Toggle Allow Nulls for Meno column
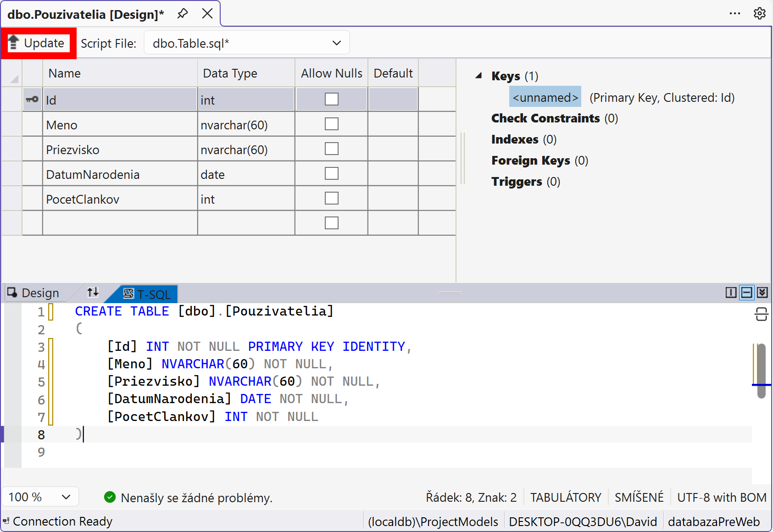Viewport: 773px width, 532px height. tap(331, 124)
